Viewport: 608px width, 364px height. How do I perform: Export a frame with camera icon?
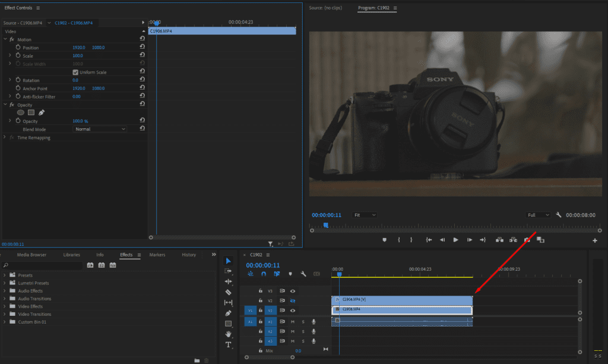coord(527,240)
